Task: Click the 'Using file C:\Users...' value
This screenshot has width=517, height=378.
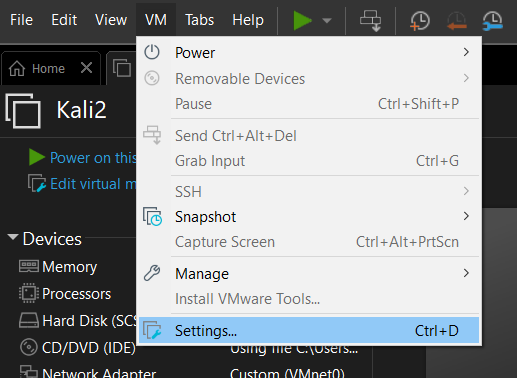Action: point(294,350)
